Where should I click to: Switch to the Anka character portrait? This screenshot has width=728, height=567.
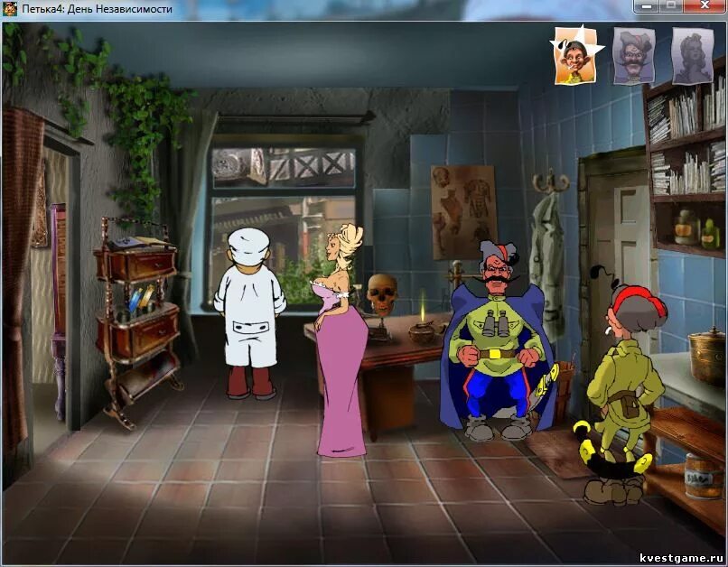coord(692,56)
